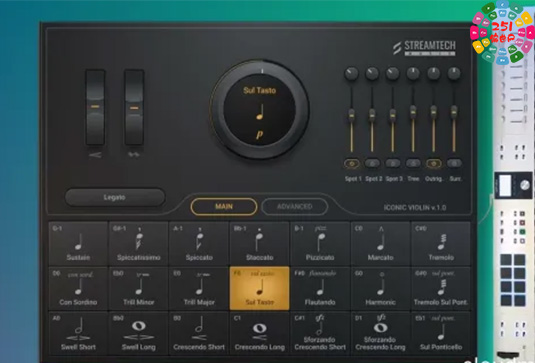Image resolution: width=535 pixels, height=363 pixels.
Task: Click the Streamtech logo
Action: tap(424, 48)
